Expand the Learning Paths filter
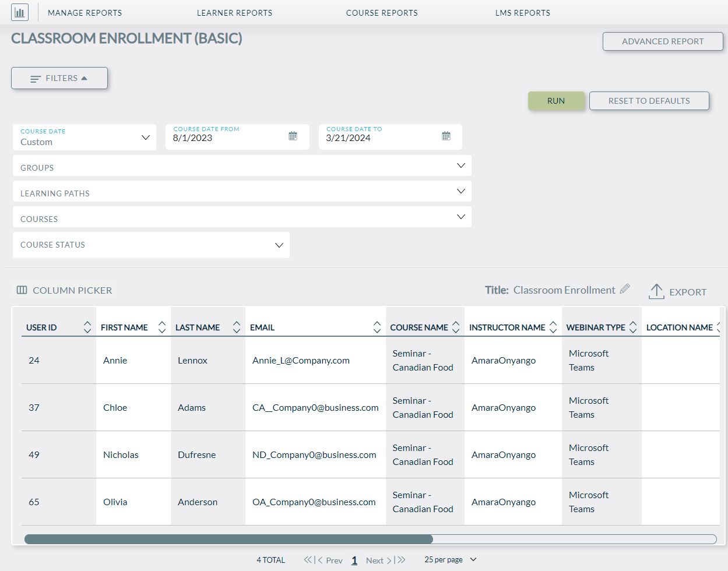 pos(461,191)
